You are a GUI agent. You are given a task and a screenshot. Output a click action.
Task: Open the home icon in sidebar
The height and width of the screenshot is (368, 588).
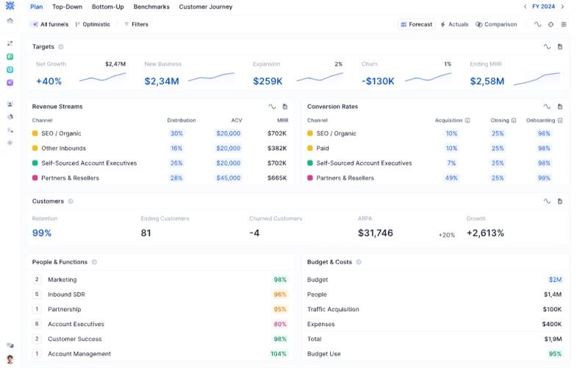coord(10,21)
